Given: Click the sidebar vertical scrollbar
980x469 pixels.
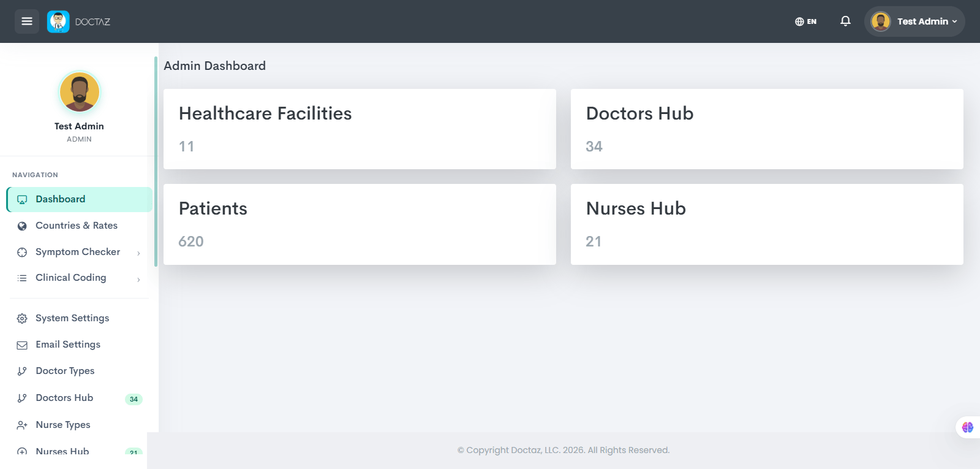Looking at the screenshot, I should [x=156, y=161].
